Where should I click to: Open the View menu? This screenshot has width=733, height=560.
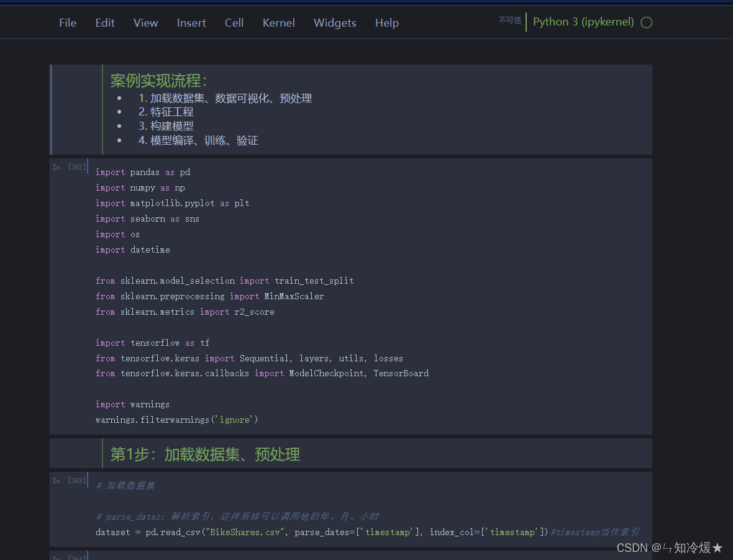tap(145, 22)
